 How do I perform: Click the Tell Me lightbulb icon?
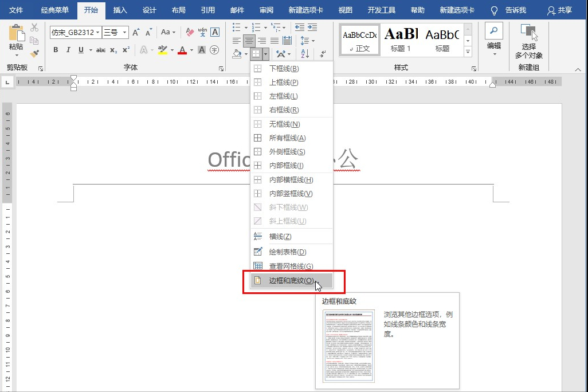coord(494,10)
